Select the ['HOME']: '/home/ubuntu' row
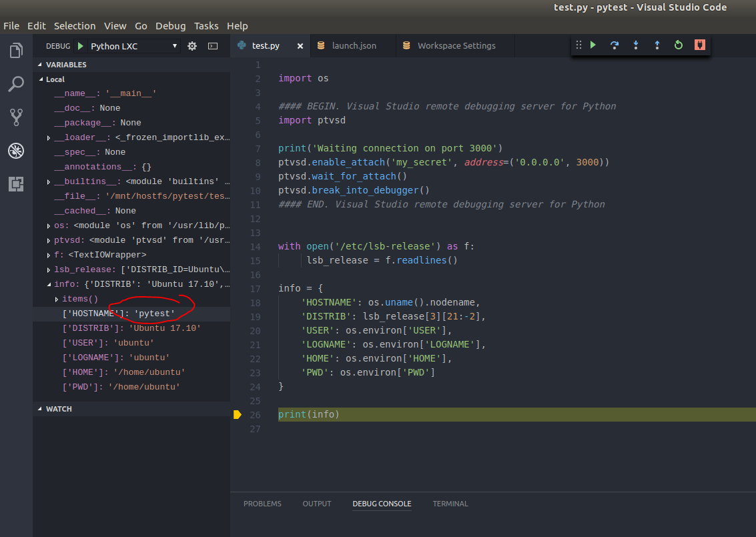 point(131,372)
